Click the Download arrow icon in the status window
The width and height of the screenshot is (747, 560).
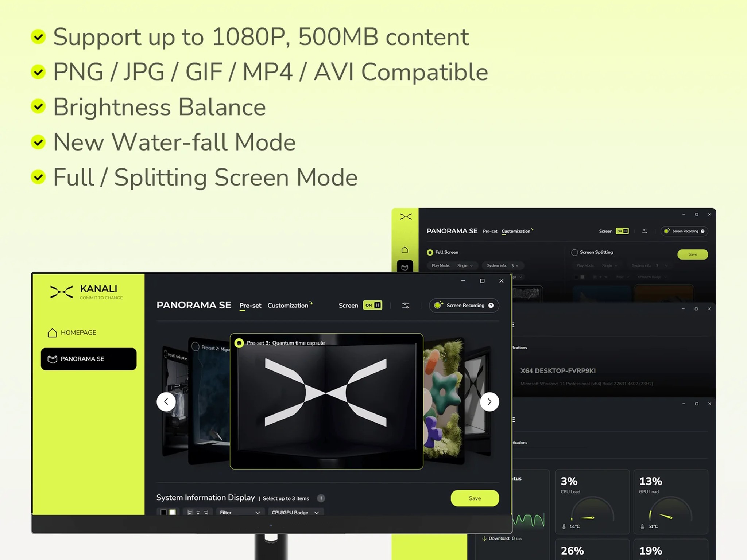(484, 538)
